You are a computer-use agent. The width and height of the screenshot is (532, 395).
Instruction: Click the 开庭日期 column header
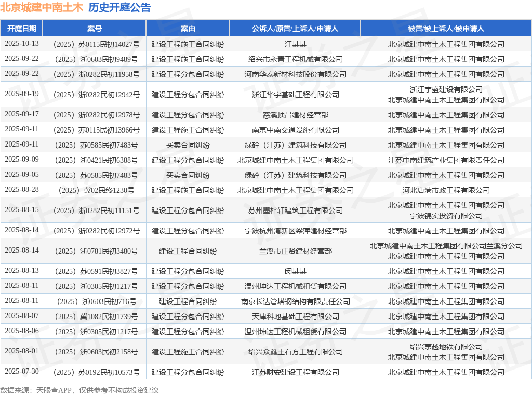tap(22, 29)
